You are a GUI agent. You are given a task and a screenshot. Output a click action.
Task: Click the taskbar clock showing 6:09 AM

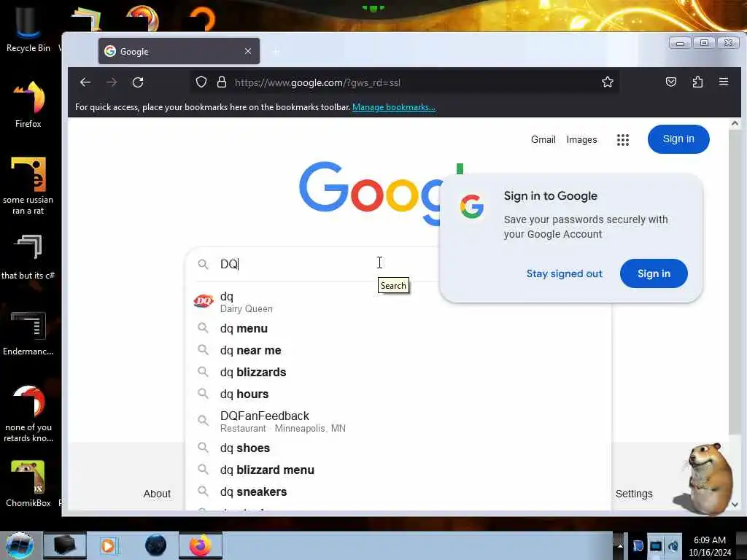(x=710, y=546)
